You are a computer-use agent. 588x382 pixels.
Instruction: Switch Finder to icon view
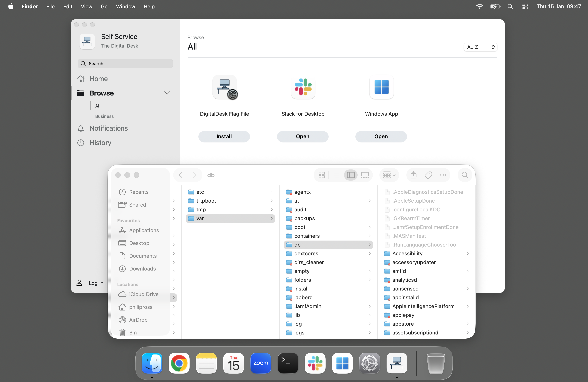(x=321, y=175)
